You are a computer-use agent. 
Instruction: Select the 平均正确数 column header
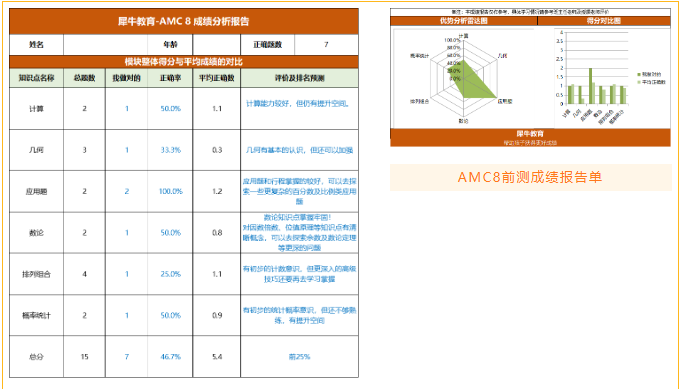217,78
